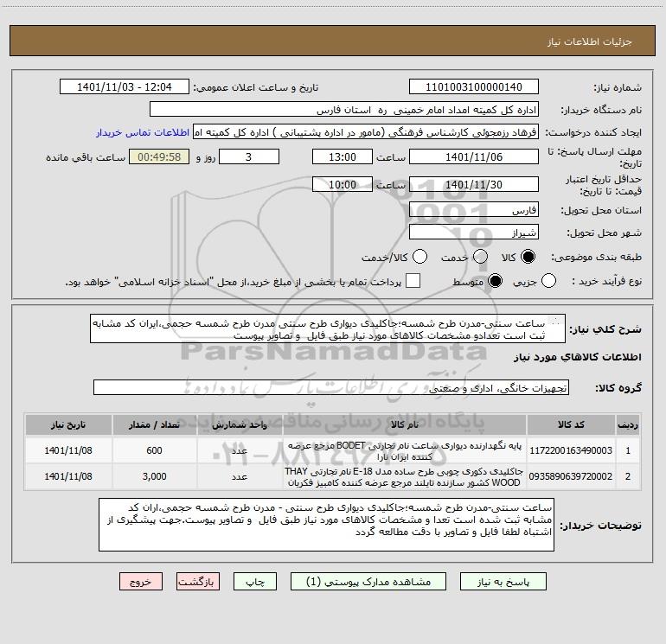Screen dimensions: 666x644
Task: Select the کالا radio button
Action: [528, 257]
